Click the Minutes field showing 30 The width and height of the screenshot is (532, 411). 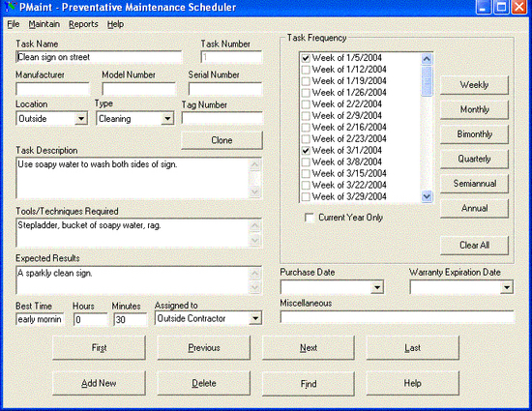(130, 319)
